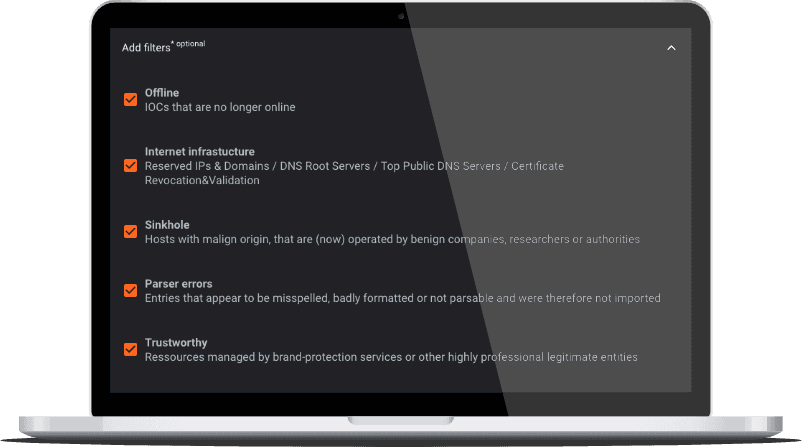The width and height of the screenshot is (802, 447).
Task: Click the Trustworthy label
Action: [x=176, y=342]
